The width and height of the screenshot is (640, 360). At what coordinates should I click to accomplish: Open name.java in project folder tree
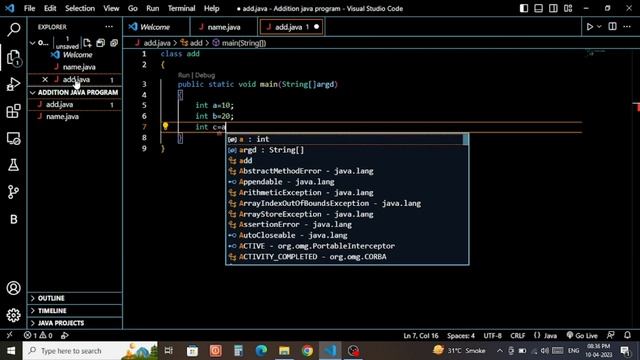point(75,117)
